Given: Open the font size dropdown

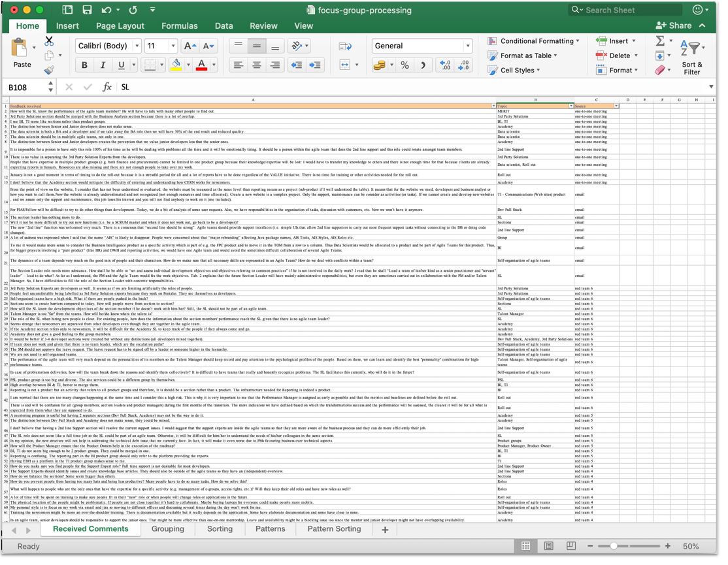Looking at the screenshot, I should [173, 46].
